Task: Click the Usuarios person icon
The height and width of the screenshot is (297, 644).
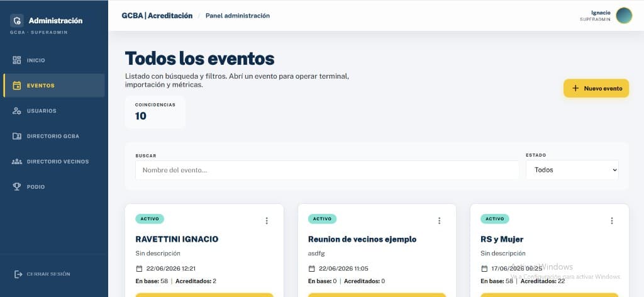Action: coord(17,111)
